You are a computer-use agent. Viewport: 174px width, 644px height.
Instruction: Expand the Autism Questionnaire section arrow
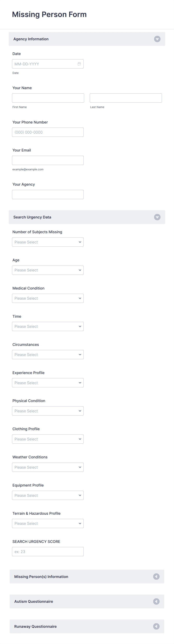[x=156, y=601]
